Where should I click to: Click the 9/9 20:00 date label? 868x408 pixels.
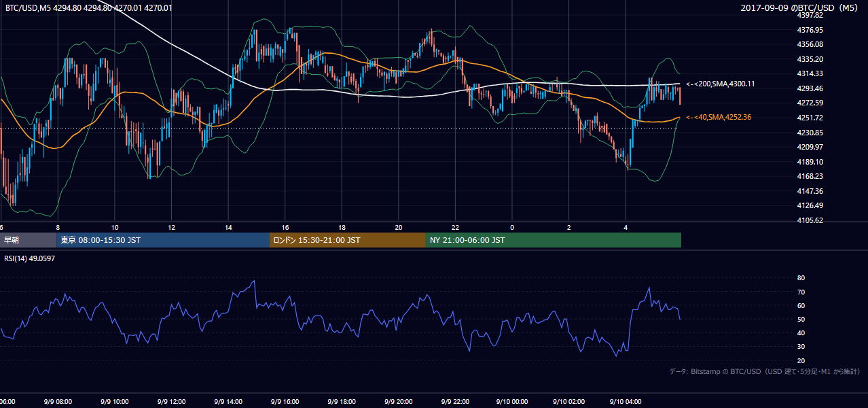click(399, 402)
